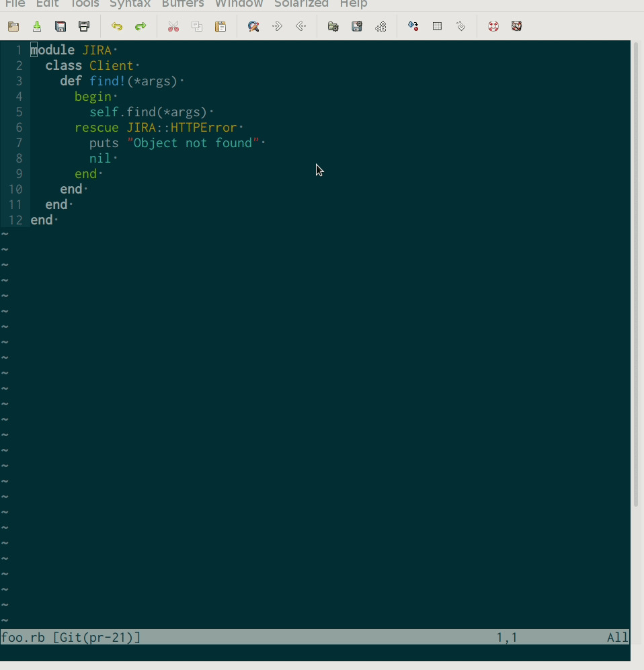Click 'JIRA' after module keyword
644x670 pixels.
pyautogui.click(x=97, y=50)
